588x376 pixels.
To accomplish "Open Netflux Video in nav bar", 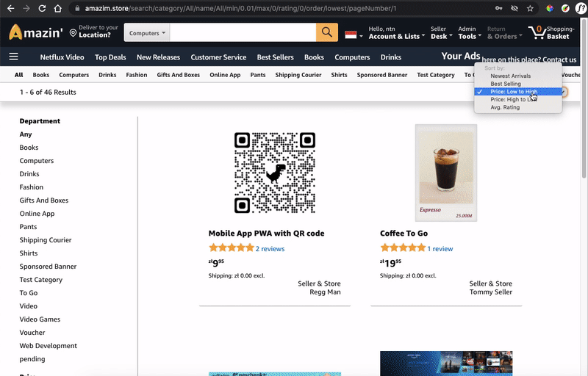I will [62, 57].
